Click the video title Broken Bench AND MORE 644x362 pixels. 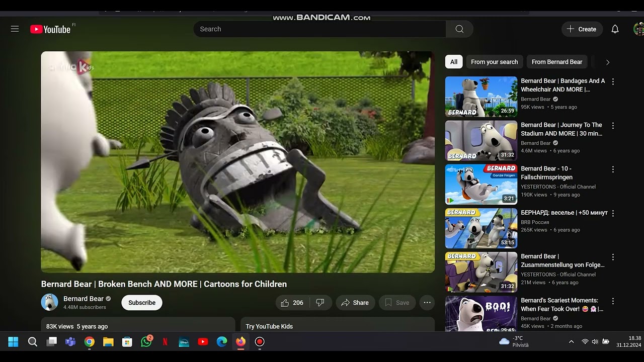point(164,284)
